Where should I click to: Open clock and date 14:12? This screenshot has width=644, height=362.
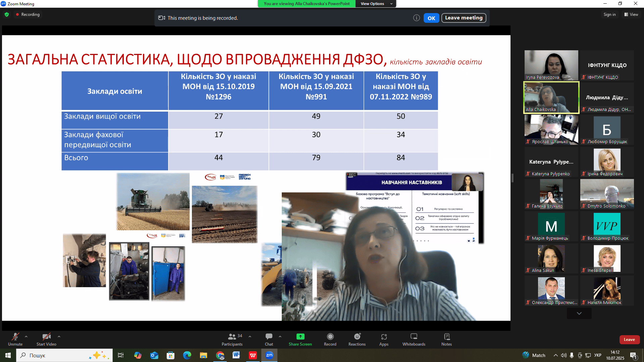click(615, 355)
